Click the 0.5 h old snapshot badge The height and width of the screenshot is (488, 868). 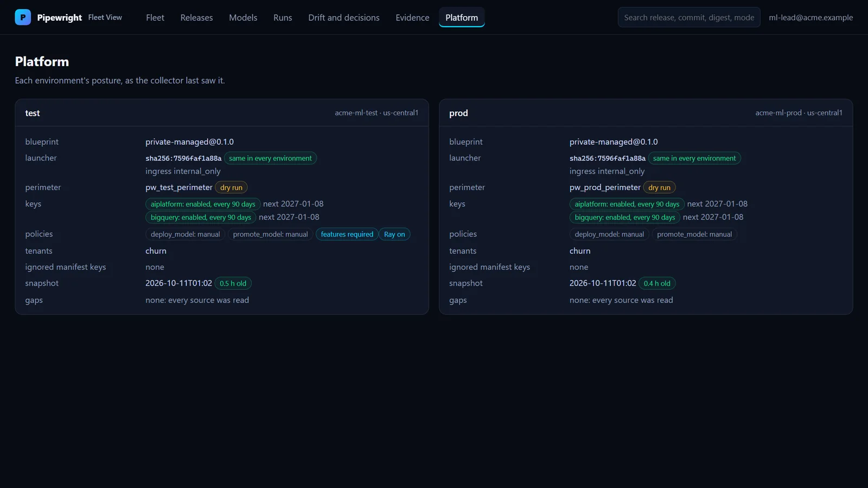pos(233,284)
